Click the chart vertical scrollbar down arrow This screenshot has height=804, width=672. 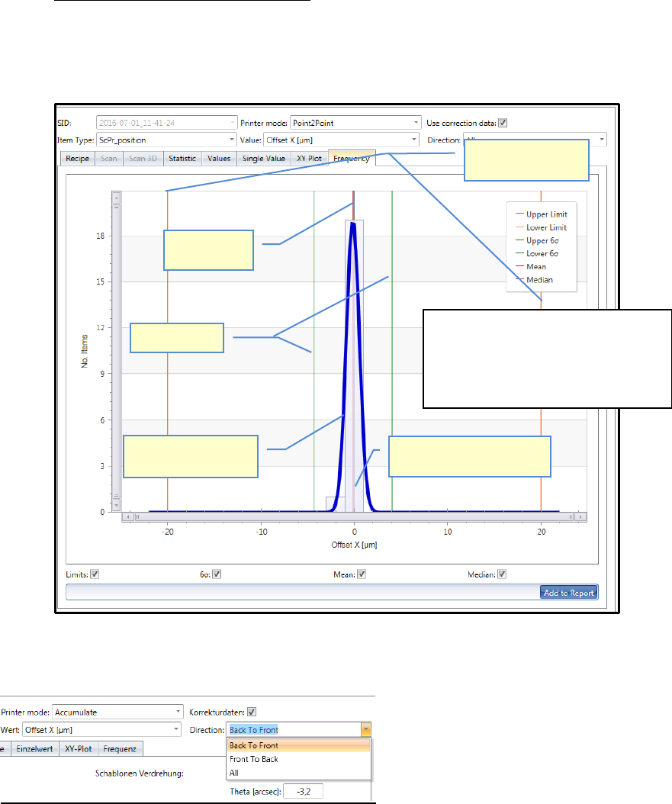(x=117, y=506)
